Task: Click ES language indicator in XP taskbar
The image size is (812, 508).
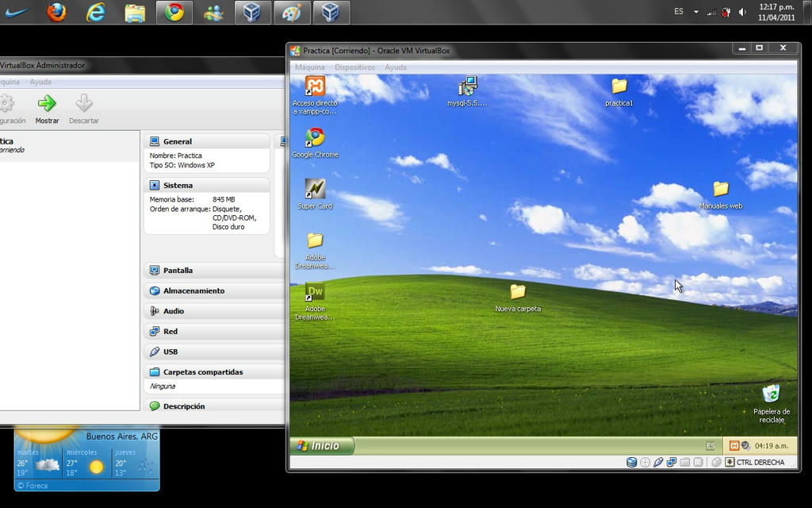Action: 710,446
